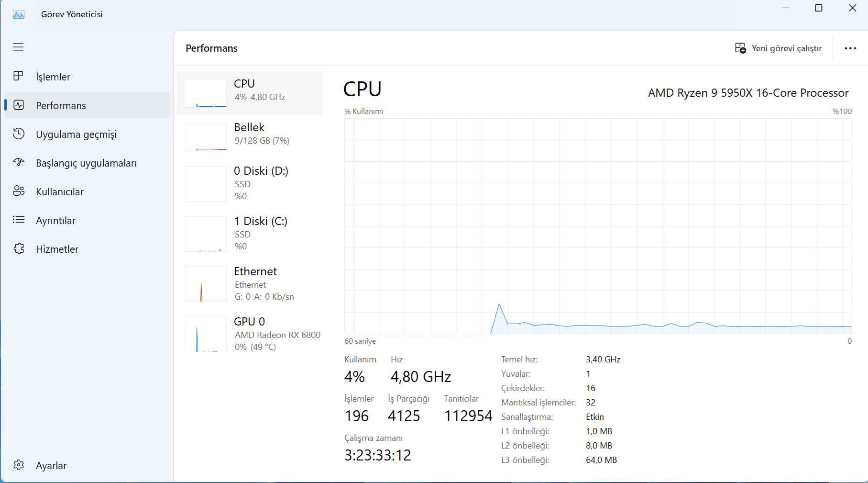Click the Görev Yöneticisi window title

[x=72, y=14]
